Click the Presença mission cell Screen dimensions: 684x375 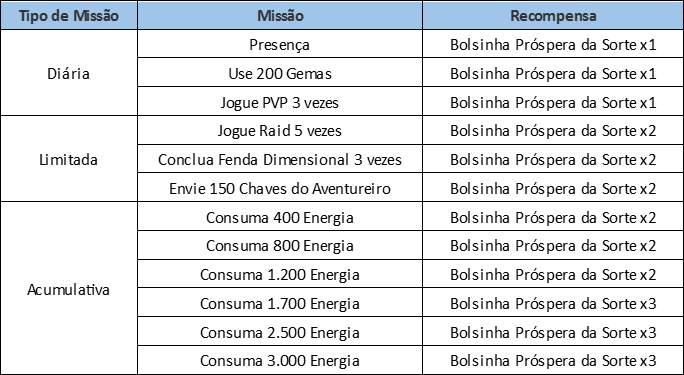[280, 44]
